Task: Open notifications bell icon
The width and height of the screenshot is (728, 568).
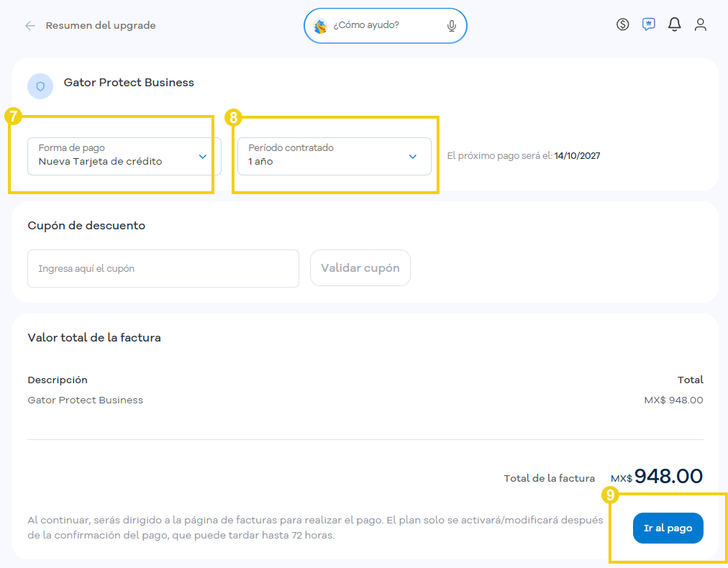Action: 675,24
